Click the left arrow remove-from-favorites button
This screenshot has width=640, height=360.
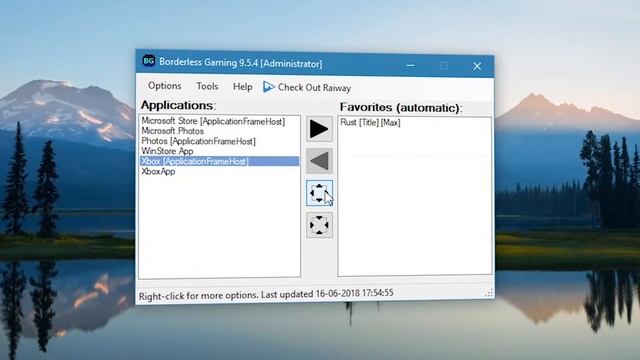click(319, 161)
